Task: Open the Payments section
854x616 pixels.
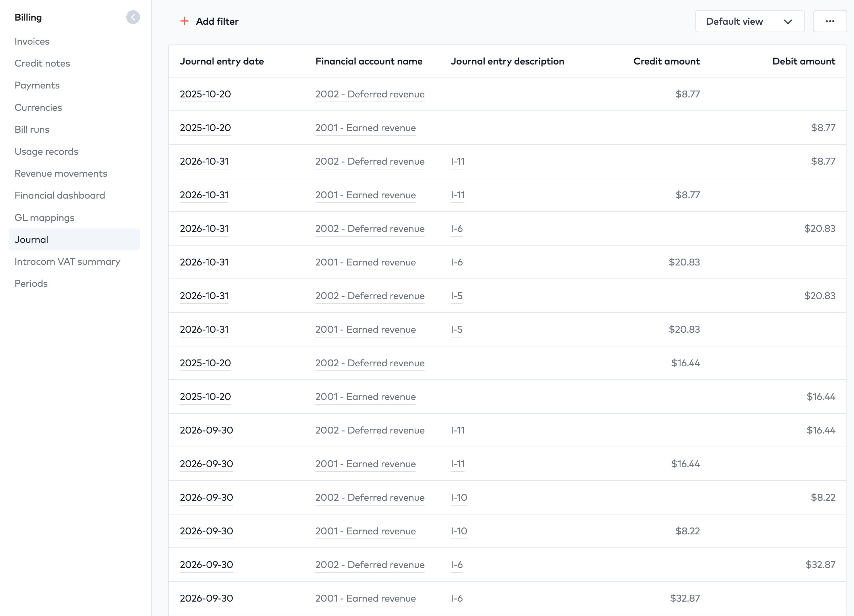Action: click(x=37, y=85)
